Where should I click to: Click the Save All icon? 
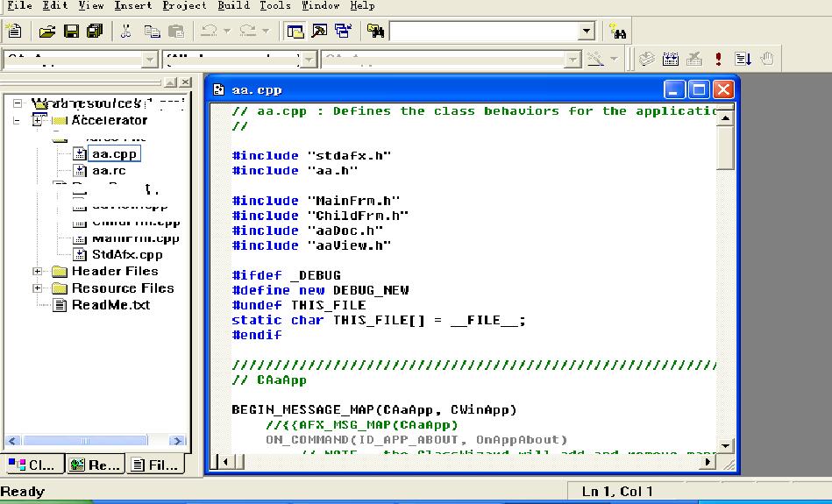[x=94, y=32]
